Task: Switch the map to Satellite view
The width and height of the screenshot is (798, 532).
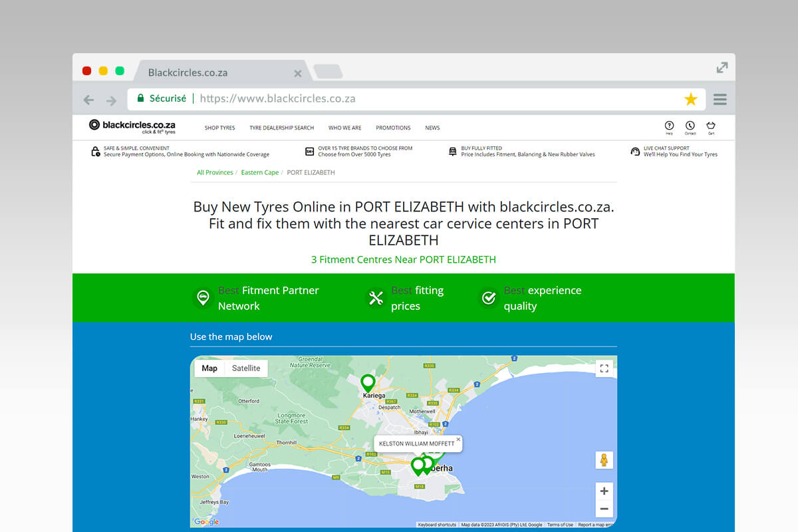Action: (246, 368)
